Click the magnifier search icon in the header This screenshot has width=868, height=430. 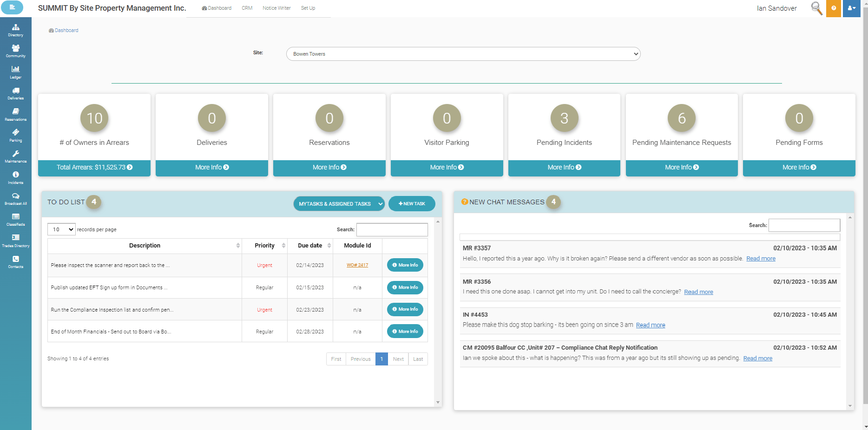click(816, 8)
